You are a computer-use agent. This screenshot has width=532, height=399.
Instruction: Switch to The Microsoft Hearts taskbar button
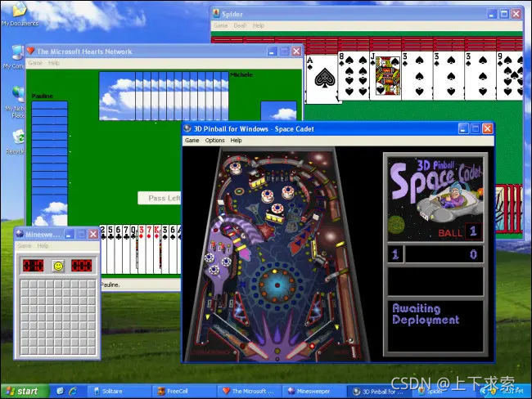(249, 391)
